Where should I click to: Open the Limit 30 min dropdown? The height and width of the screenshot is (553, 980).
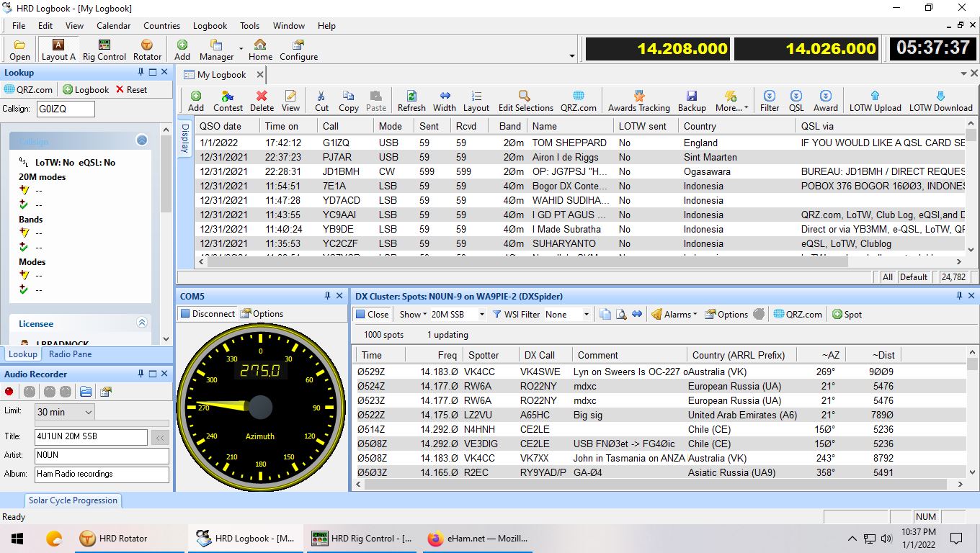pyautogui.click(x=89, y=412)
